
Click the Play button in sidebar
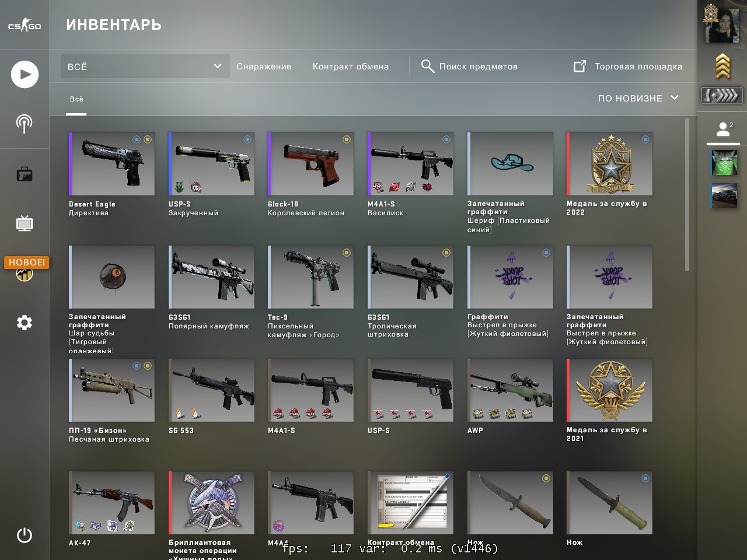[x=25, y=74]
